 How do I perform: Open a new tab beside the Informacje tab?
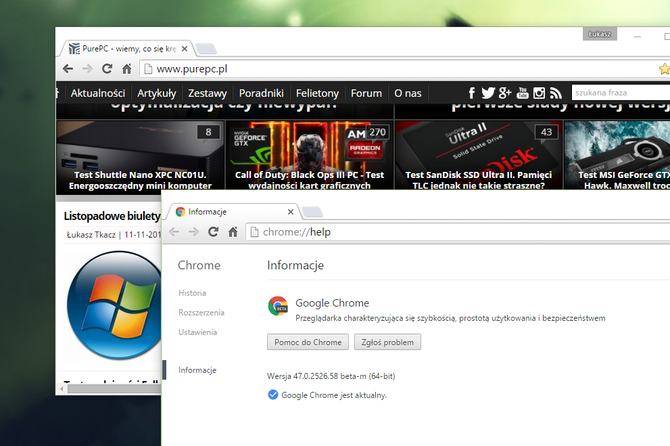pos(312,212)
